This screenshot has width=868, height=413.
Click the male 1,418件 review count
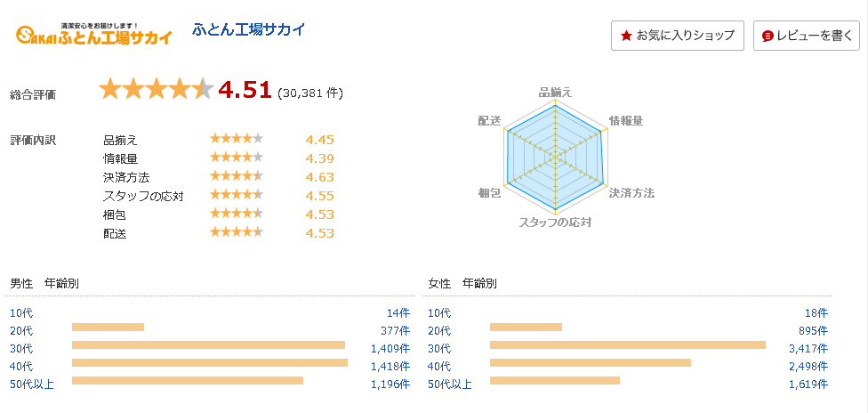click(390, 366)
